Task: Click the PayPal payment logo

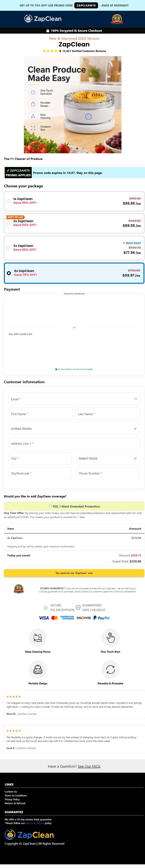Action: (x=101, y=618)
